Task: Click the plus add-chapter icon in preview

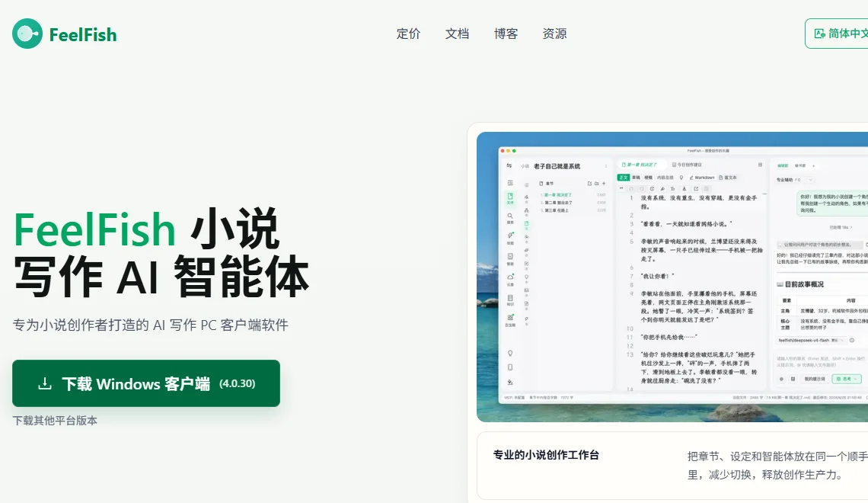Action: pyautogui.click(x=603, y=184)
